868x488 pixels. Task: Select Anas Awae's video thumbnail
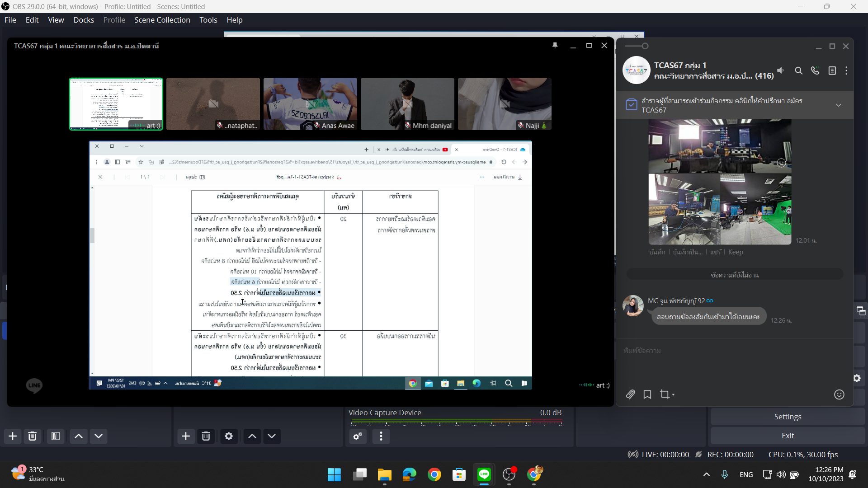tap(310, 103)
